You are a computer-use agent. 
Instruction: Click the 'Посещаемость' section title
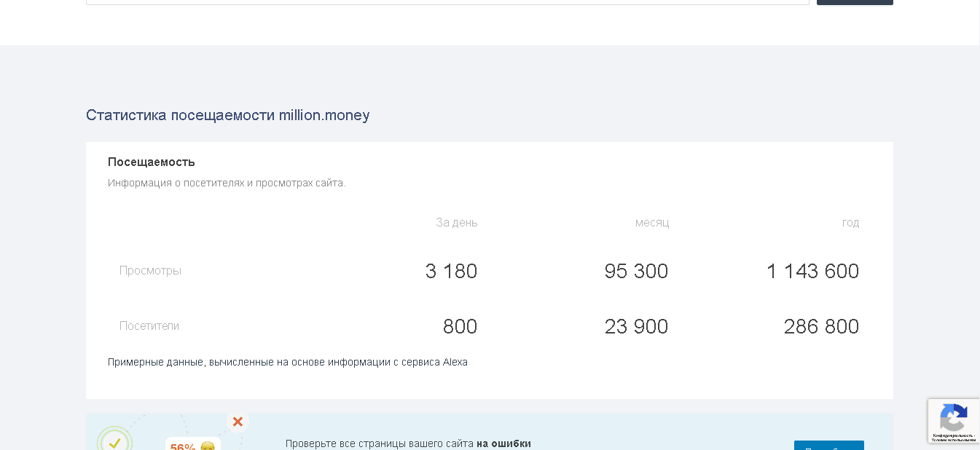click(152, 162)
